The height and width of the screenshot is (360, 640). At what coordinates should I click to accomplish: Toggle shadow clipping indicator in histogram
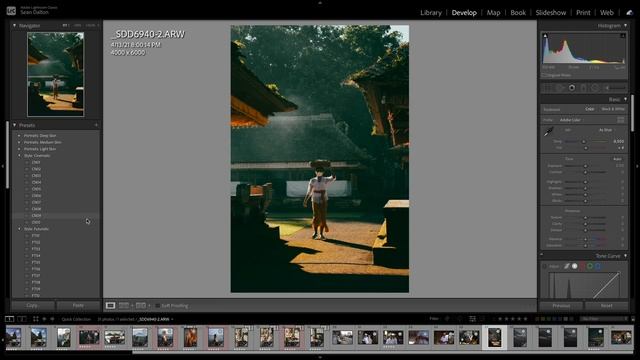[x=545, y=36]
